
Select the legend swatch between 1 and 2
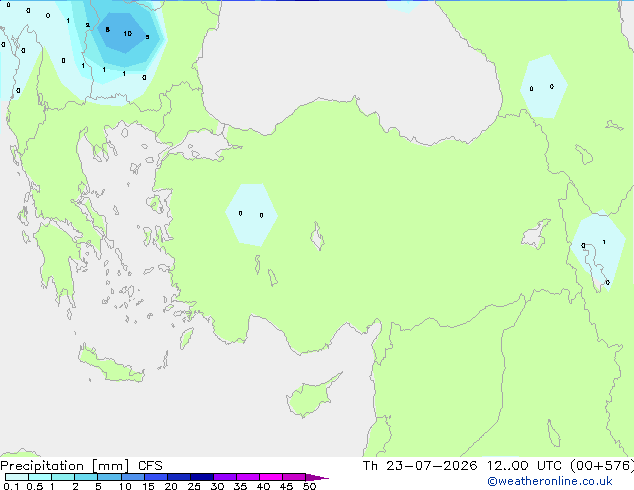[x=63, y=477]
